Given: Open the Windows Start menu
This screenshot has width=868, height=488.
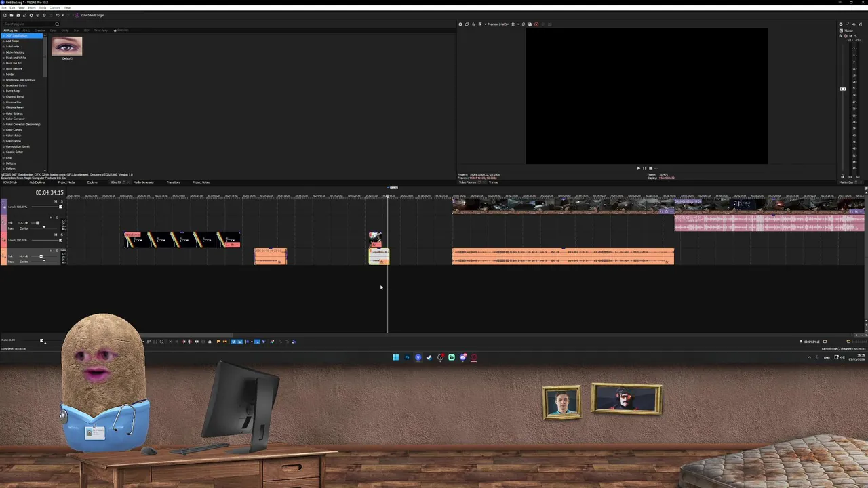Looking at the screenshot, I should (395, 357).
